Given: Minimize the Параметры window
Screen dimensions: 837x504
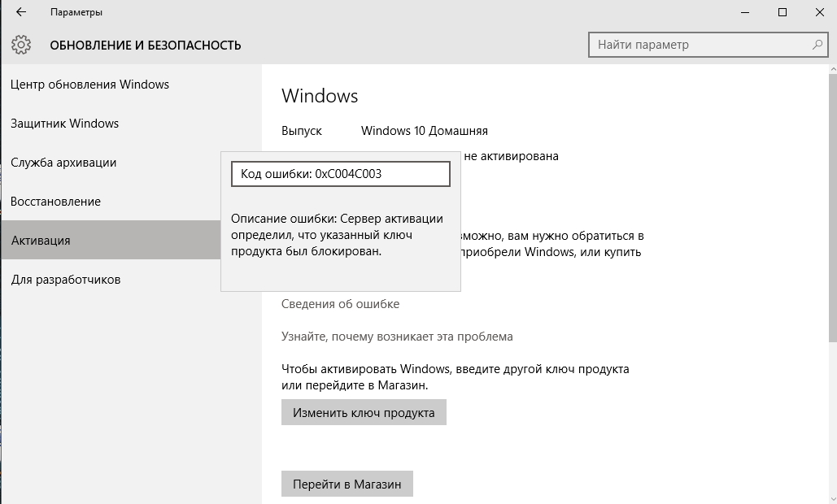Looking at the screenshot, I should pos(745,12).
